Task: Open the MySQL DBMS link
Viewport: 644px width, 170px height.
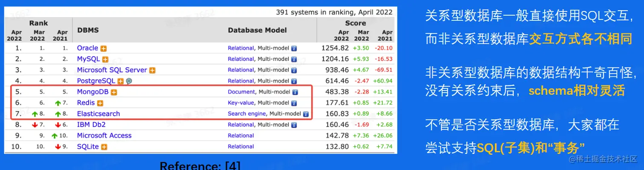Action: pos(89,59)
